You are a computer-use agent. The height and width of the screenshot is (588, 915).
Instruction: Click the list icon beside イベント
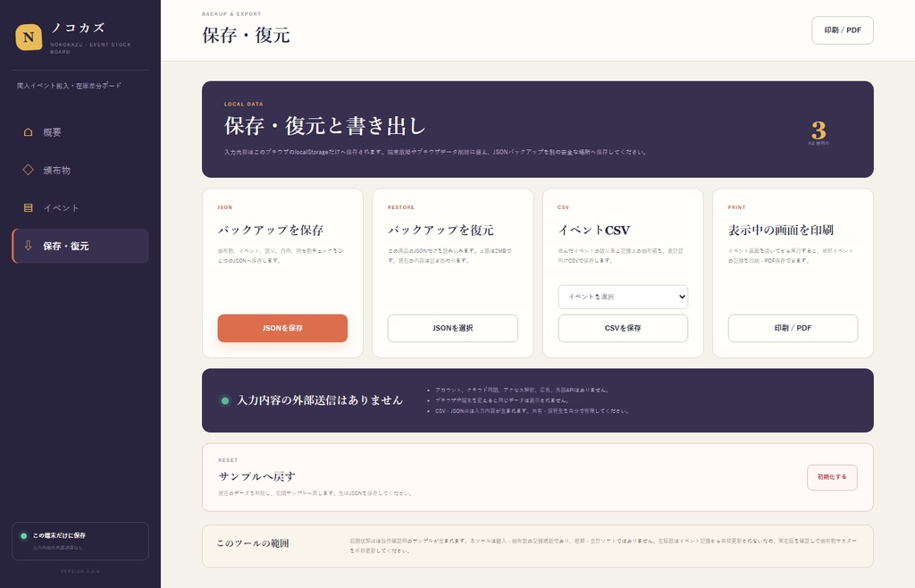tap(28, 207)
